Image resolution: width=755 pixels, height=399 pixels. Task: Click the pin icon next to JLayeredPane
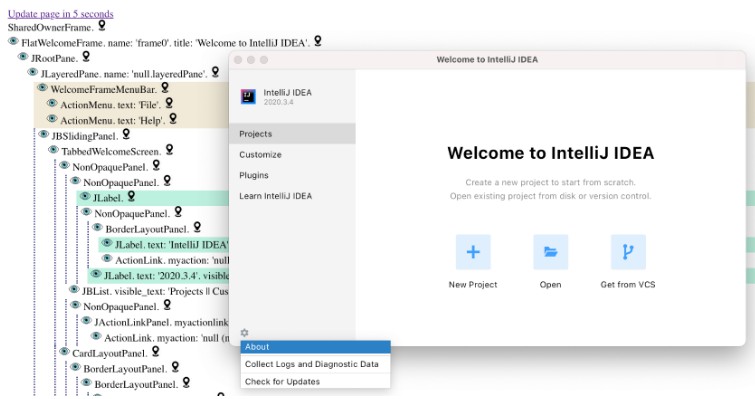coord(215,72)
